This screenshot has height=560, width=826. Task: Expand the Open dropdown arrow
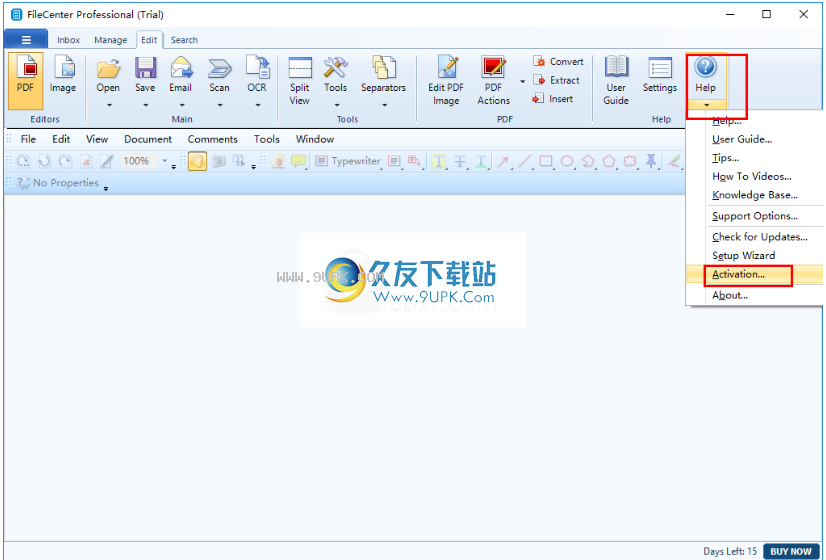tap(109, 105)
